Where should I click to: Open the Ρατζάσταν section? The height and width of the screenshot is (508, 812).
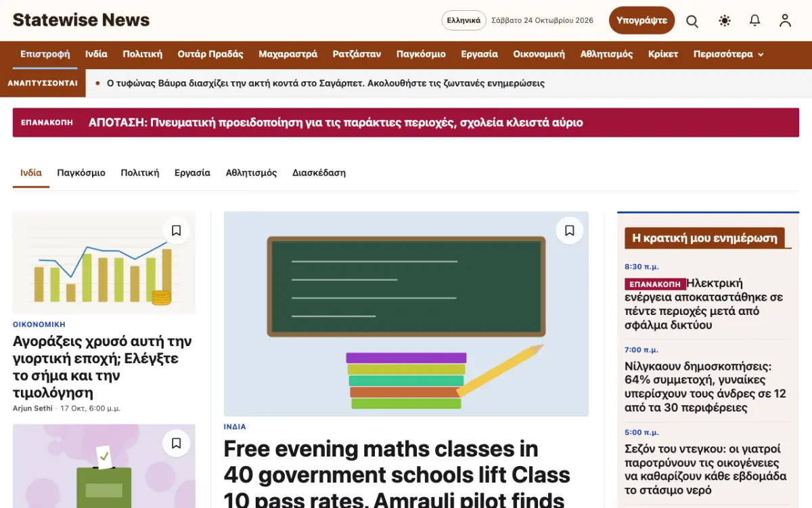pos(357,54)
